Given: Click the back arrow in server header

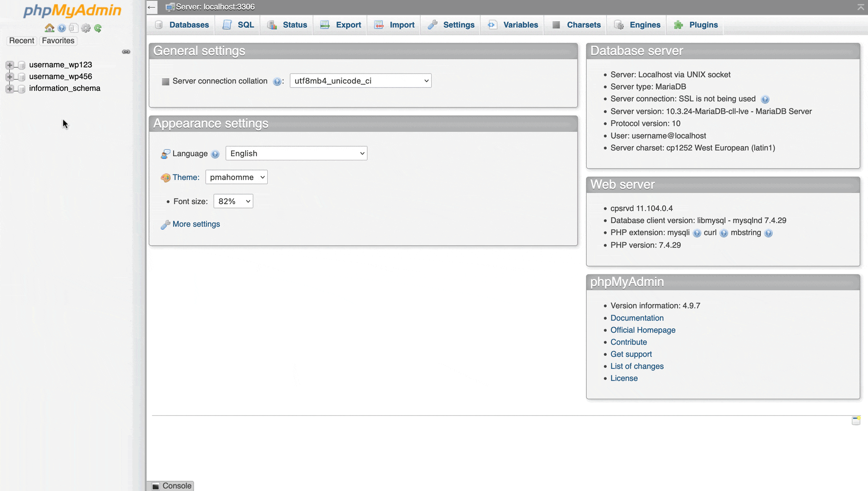Looking at the screenshot, I should [x=151, y=7].
